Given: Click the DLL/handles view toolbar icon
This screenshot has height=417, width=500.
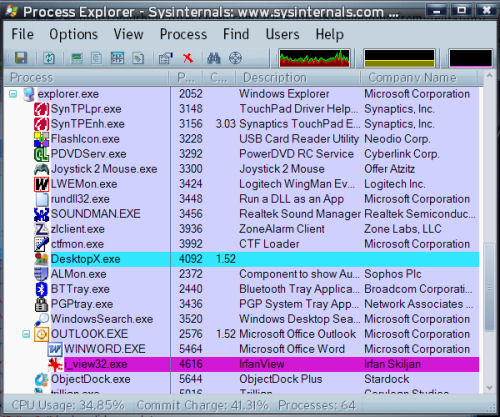Looking at the screenshot, I should tap(138, 58).
